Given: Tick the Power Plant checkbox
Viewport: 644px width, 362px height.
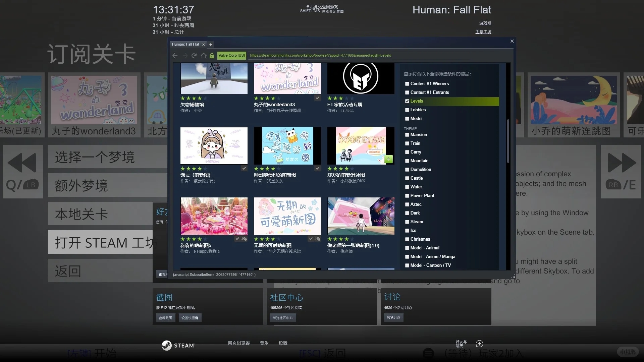Looking at the screenshot, I should pos(407,196).
